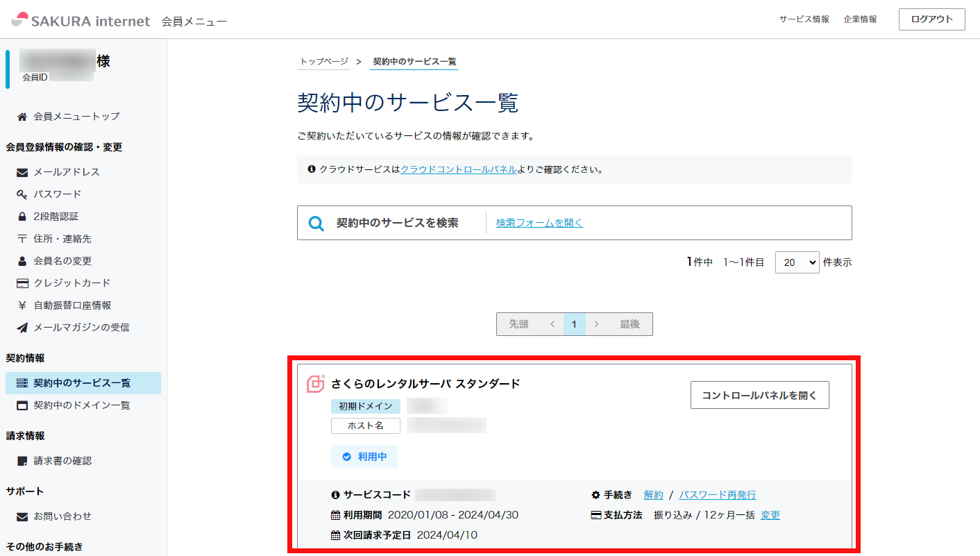The height and width of the screenshot is (556, 980).
Task: Click コントロールパネルを開く button
Action: coord(760,395)
